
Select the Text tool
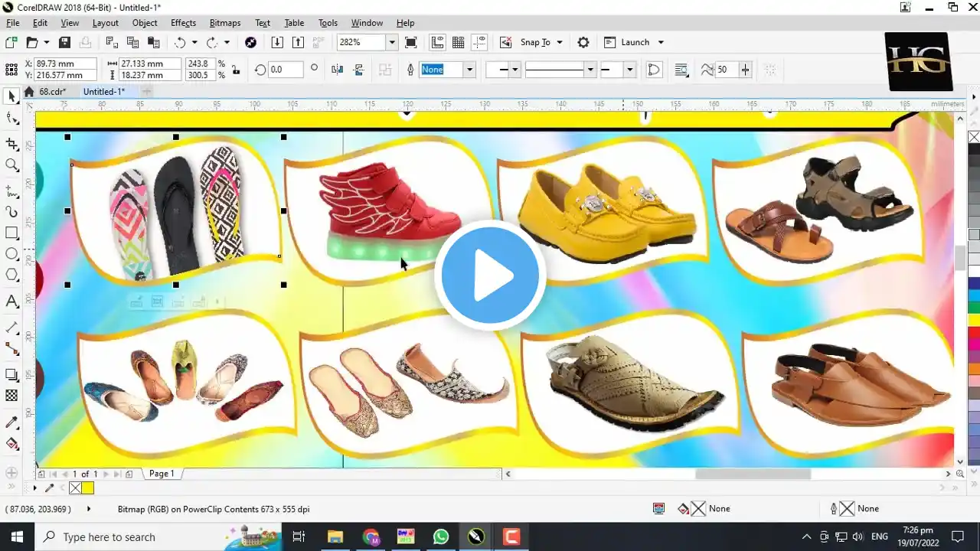[x=11, y=301]
